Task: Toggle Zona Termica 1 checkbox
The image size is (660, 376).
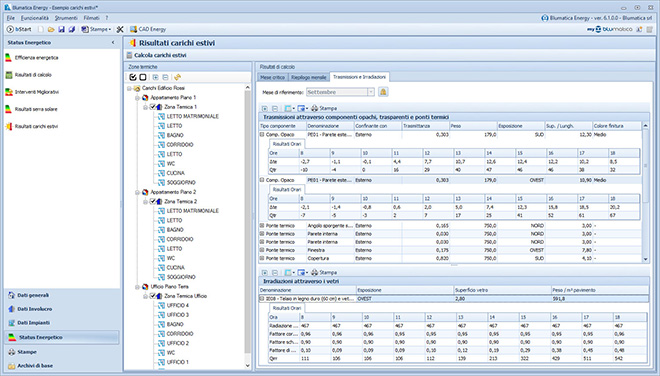Action: pos(153,107)
